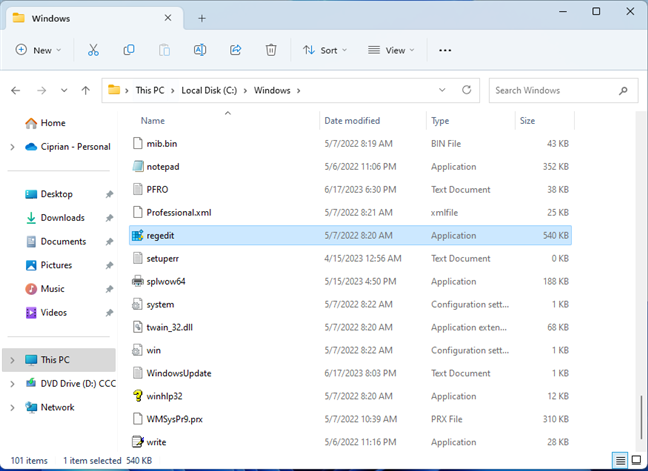Go back with the left arrow
This screenshot has width=648, height=471.
click(x=16, y=90)
